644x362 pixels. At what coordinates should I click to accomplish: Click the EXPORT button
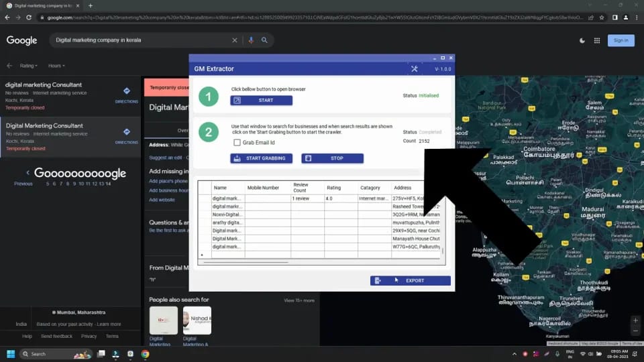(x=411, y=280)
